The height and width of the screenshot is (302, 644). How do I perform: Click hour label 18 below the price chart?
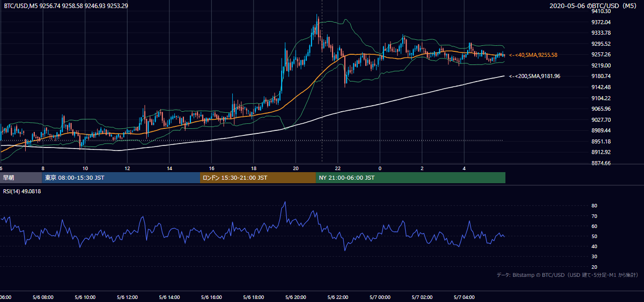tap(254, 169)
